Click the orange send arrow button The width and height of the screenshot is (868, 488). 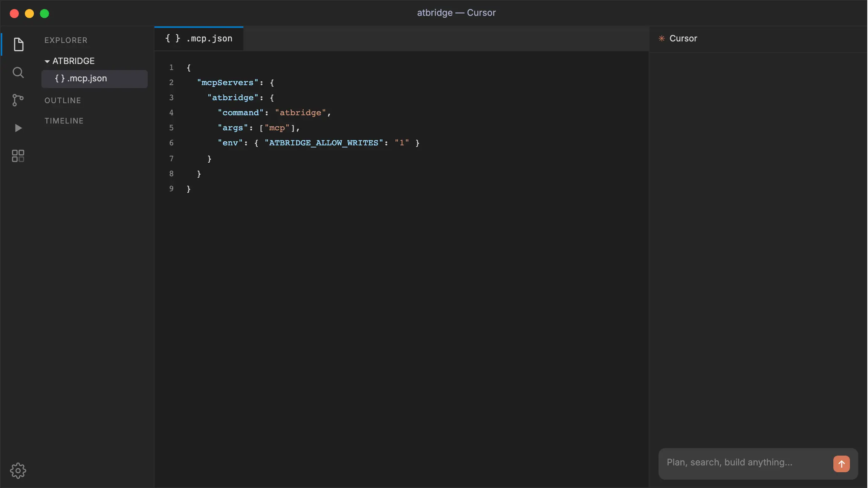coord(841,464)
